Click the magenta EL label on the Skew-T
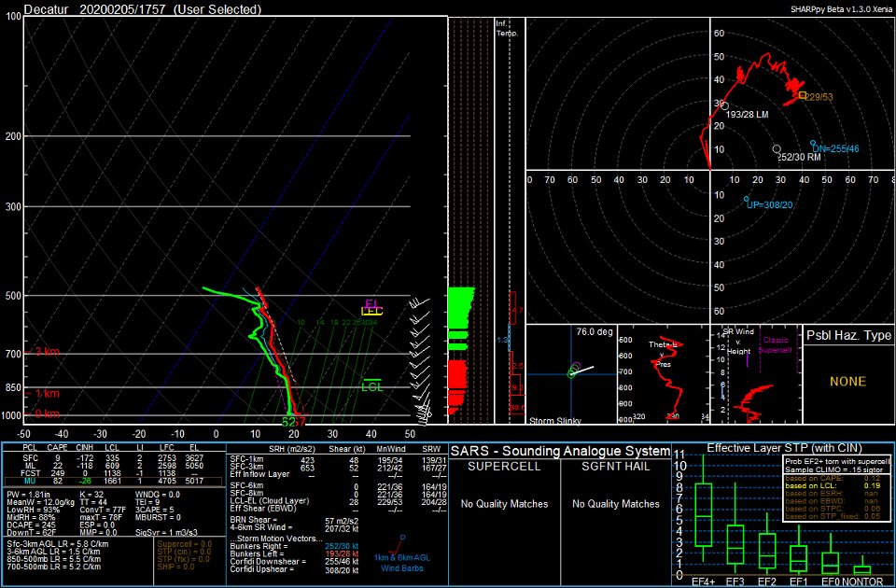Screen dimensions: 896x588 (371, 302)
